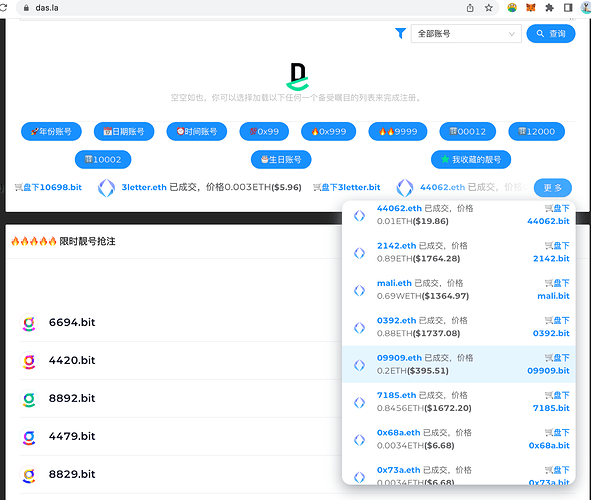Image resolution: width=591 pixels, height=500 pixels.
Task: Toggle the browser side panel icon
Action: 568,8
